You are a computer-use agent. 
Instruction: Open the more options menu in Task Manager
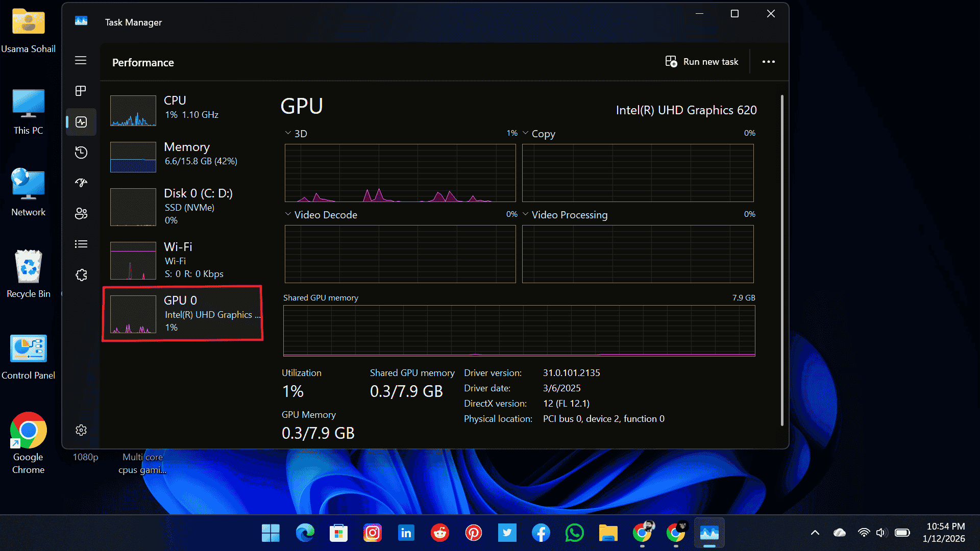(768, 62)
